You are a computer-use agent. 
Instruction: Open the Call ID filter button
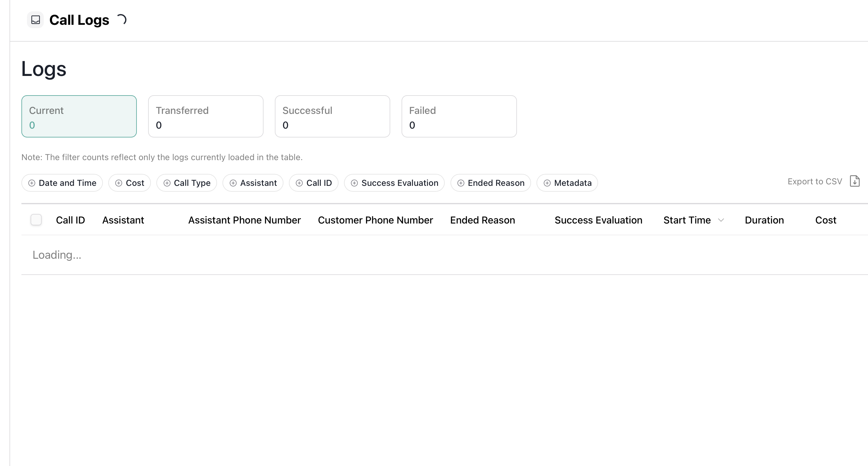[314, 183]
